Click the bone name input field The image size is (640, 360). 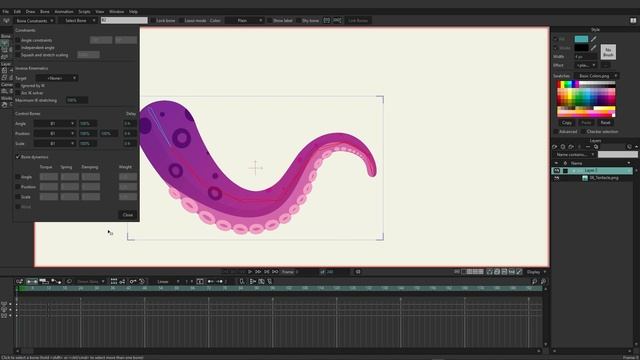pyautogui.click(x=124, y=20)
